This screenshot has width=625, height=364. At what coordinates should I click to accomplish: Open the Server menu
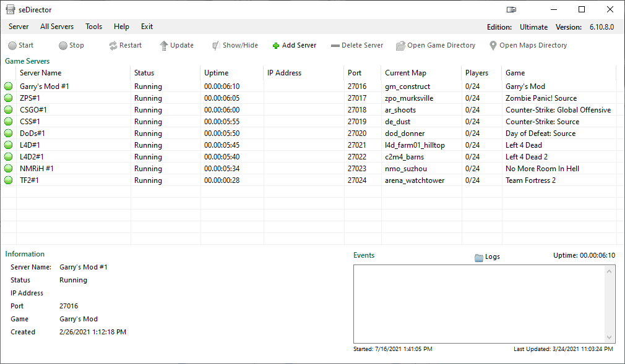click(19, 27)
